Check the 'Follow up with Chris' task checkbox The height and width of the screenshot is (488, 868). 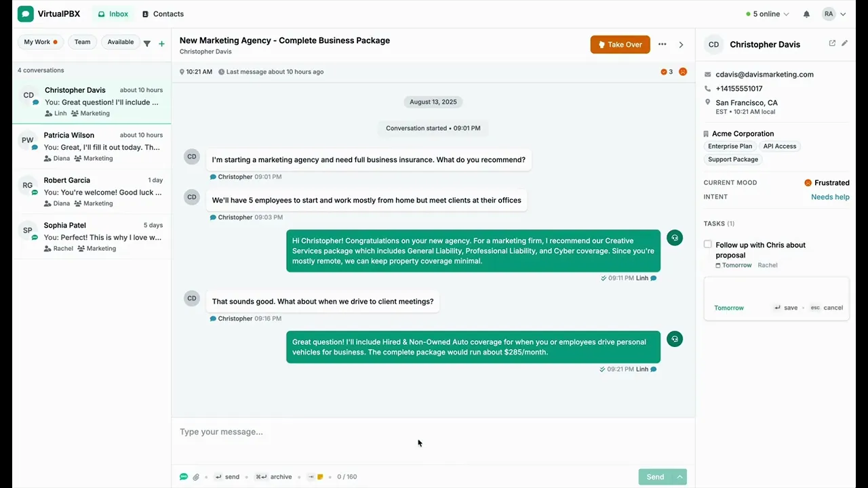pyautogui.click(x=708, y=245)
